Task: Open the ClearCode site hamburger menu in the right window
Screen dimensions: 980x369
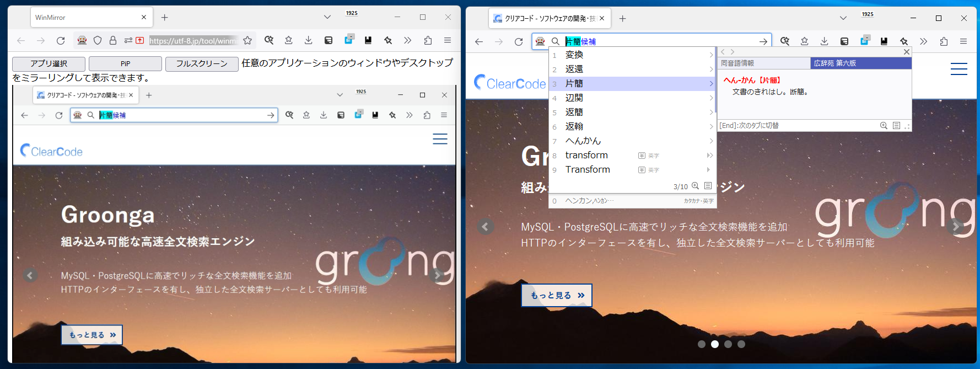Action: pyautogui.click(x=959, y=69)
